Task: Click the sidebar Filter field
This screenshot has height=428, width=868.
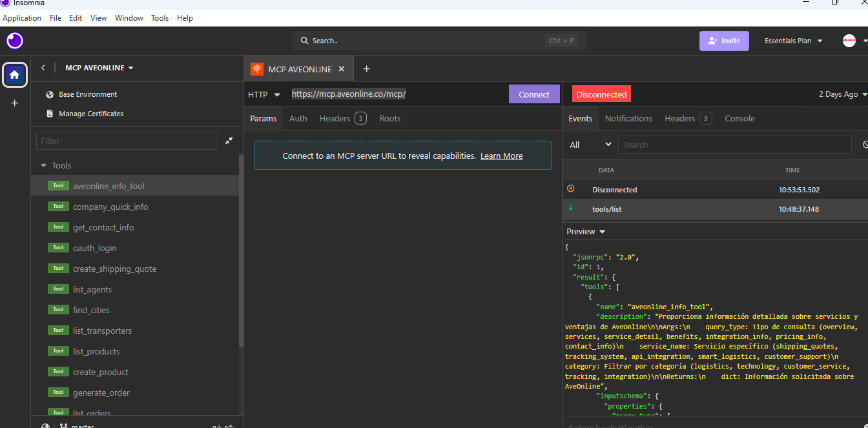Action: (x=127, y=141)
